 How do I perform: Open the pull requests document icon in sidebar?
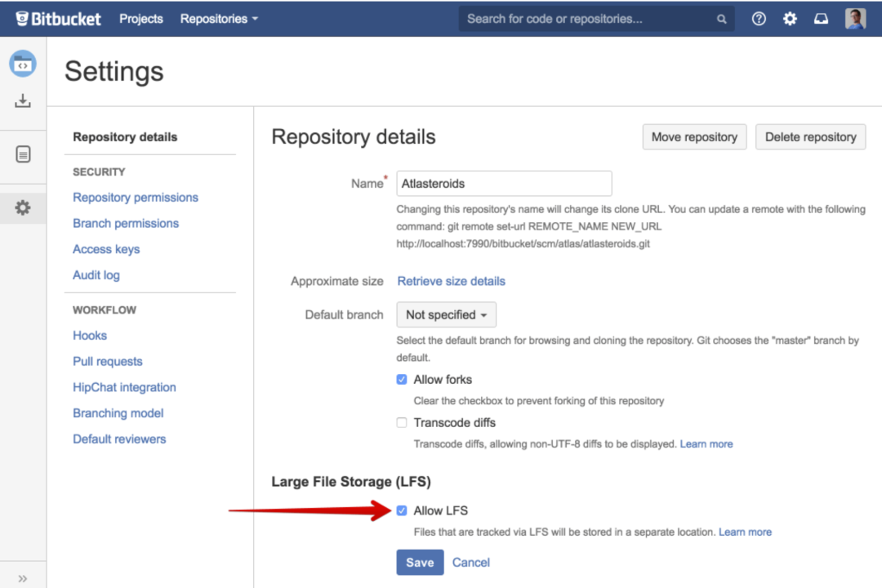(23, 154)
